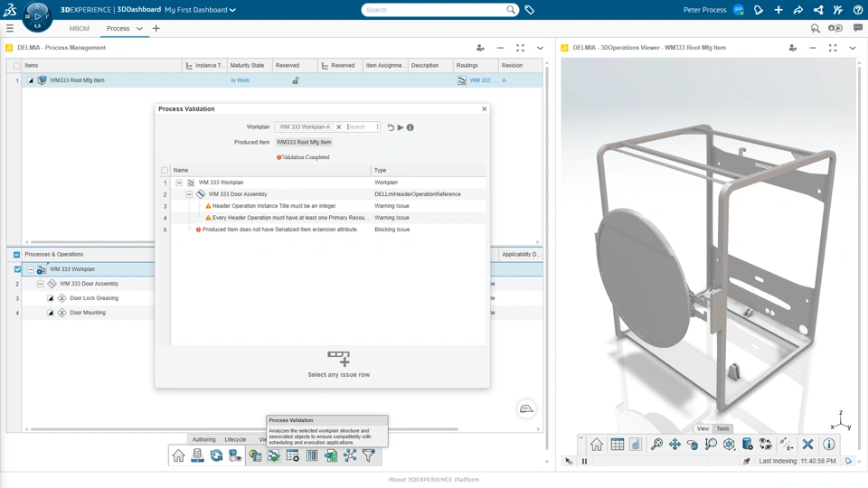Screen dimensions: 868x488
Task: Open Process Management widget chevron menu
Action: [541, 48]
